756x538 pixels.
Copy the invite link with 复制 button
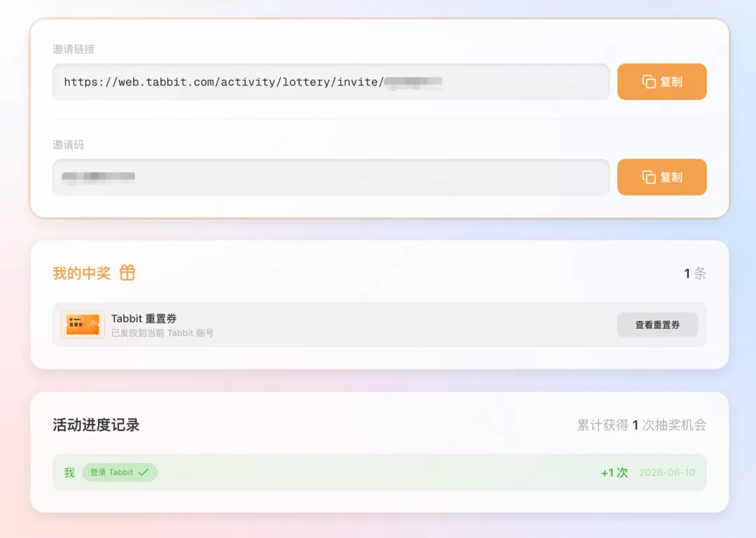point(661,81)
